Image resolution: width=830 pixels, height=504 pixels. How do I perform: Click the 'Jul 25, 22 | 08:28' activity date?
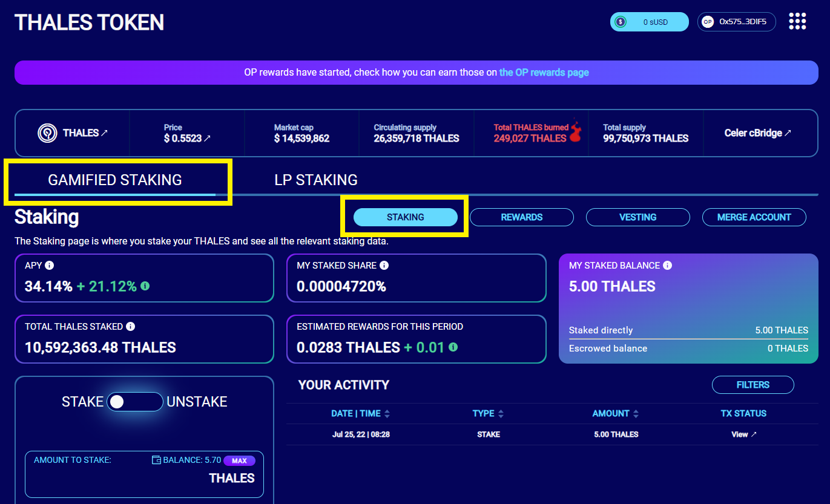click(x=361, y=434)
